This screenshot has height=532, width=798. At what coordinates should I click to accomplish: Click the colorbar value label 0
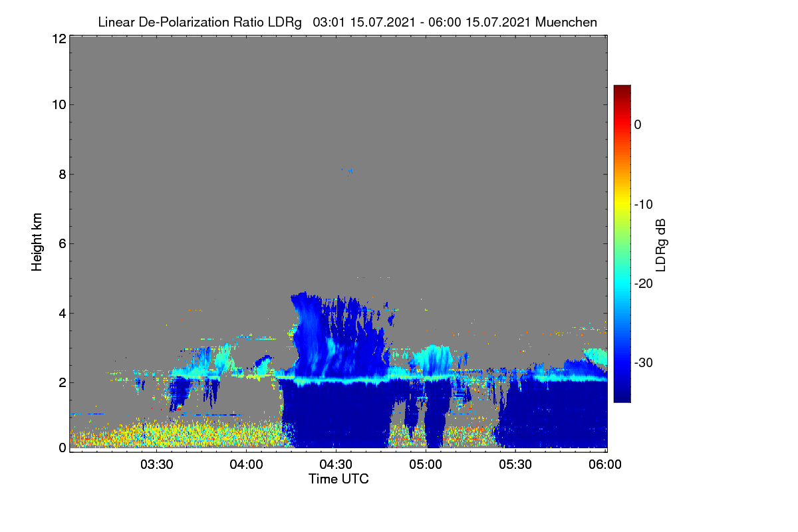[637, 124]
